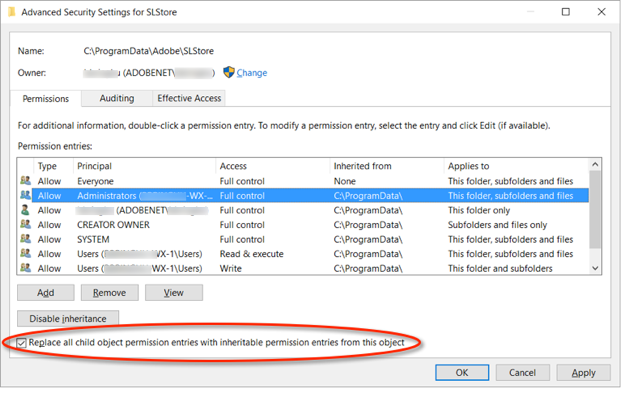Click the group icon beside Everyone entry
The image size is (621, 393).
[x=25, y=181]
